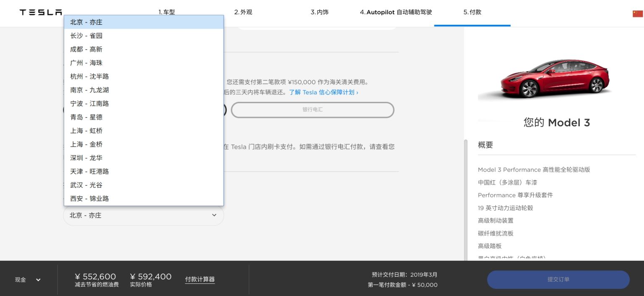Go to the 2.外观 step
The height and width of the screenshot is (296, 644).
[x=243, y=12]
